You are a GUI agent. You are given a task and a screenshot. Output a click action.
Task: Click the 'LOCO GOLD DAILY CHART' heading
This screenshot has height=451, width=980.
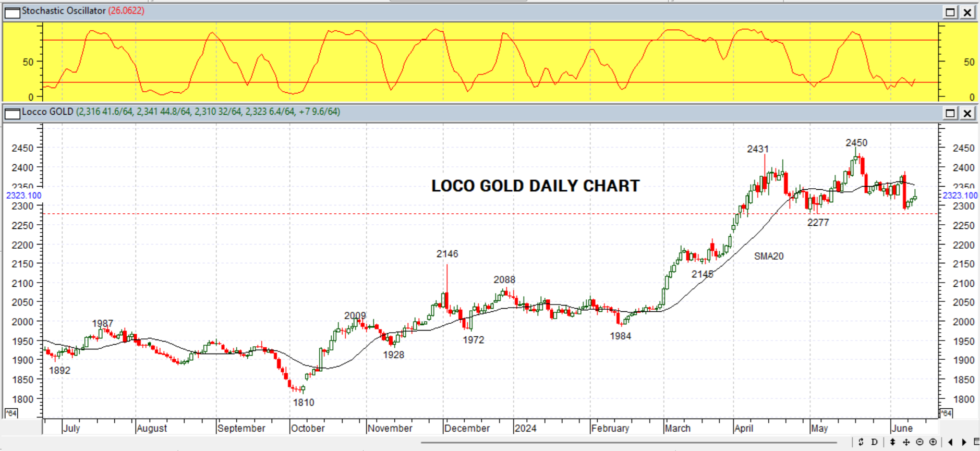(536, 186)
